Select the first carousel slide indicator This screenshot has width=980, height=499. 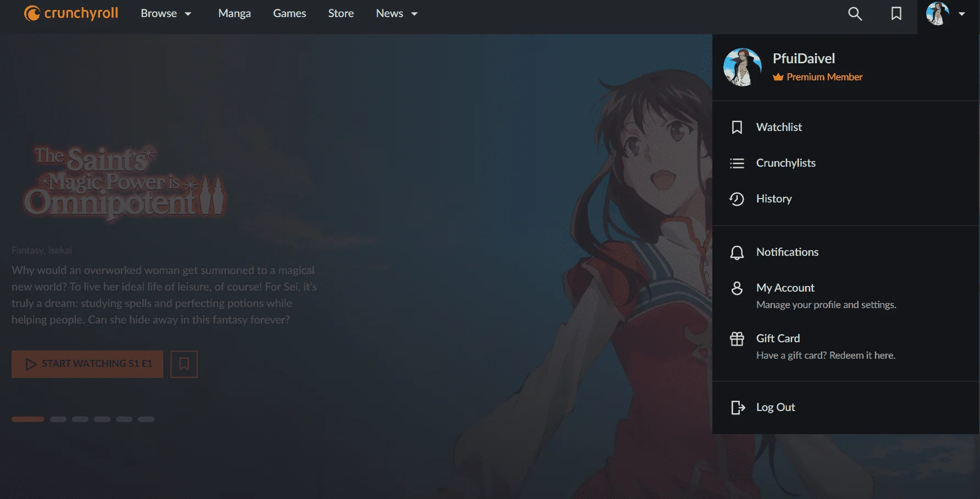(x=28, y=419)
